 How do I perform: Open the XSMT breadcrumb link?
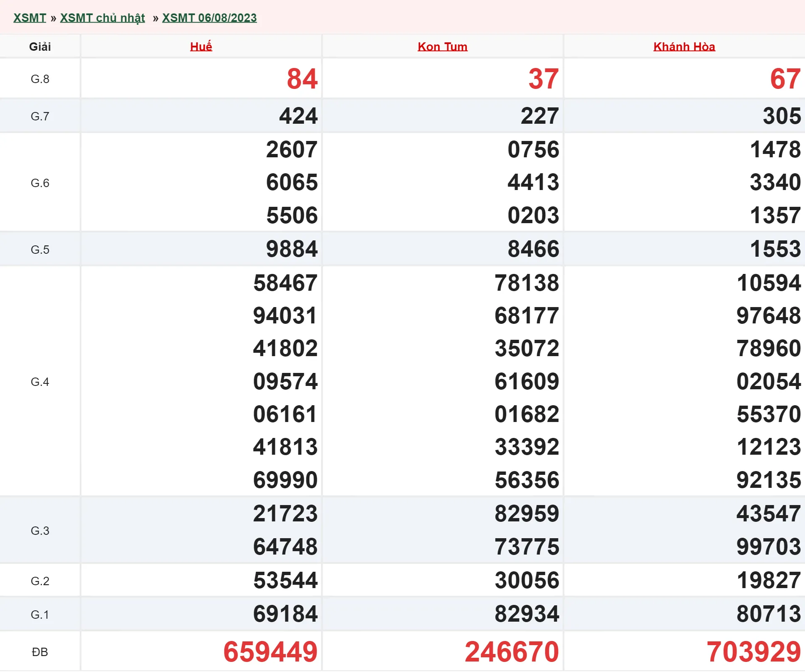coord(29,18)
